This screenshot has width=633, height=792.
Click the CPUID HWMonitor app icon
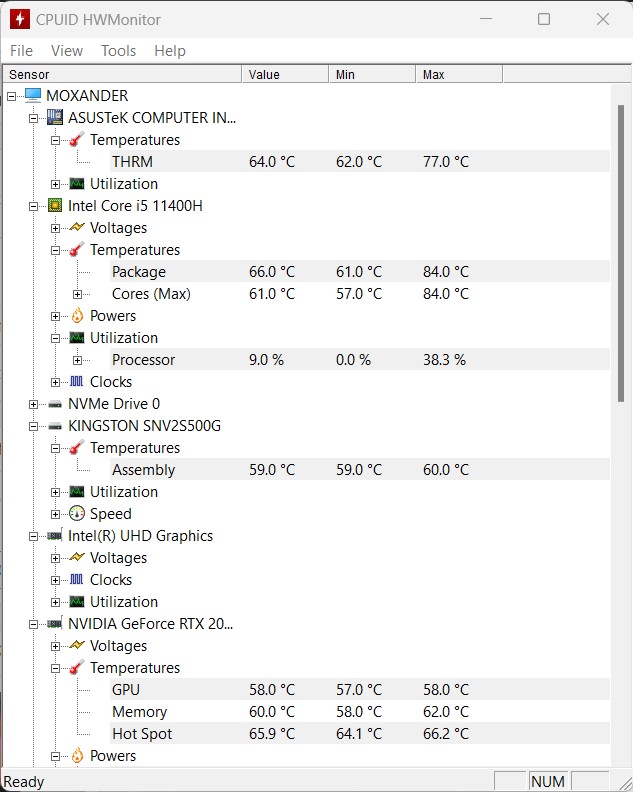click(x=20, y=19)
